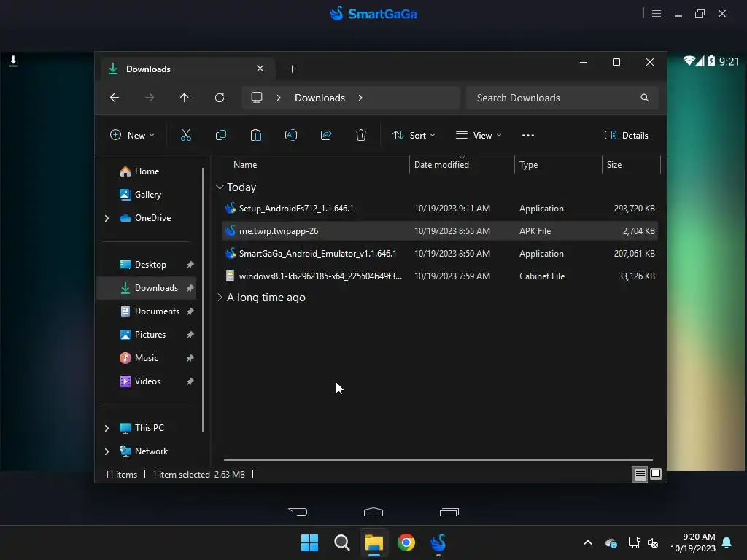This screenshot has width=747, height=560.
Task: Go back with the left arrow
Action: pyautogui.click(x=115, y=98)
